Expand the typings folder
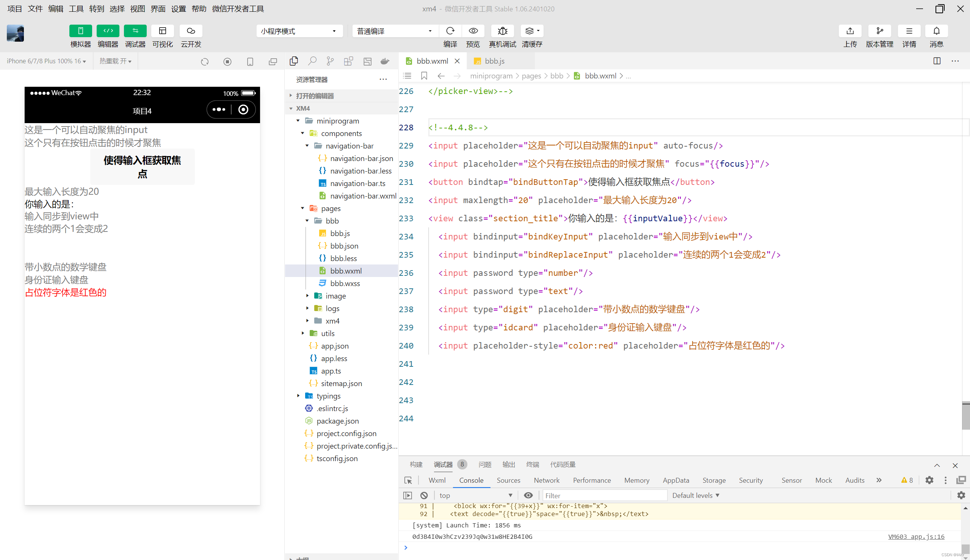Screen dimensions: 970x560 tap(328, 396)
